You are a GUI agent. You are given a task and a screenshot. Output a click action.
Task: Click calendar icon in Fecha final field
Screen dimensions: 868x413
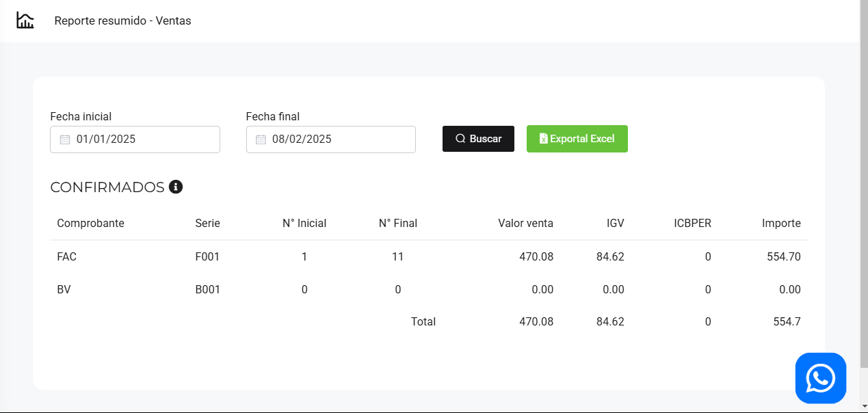coord(261,139)
